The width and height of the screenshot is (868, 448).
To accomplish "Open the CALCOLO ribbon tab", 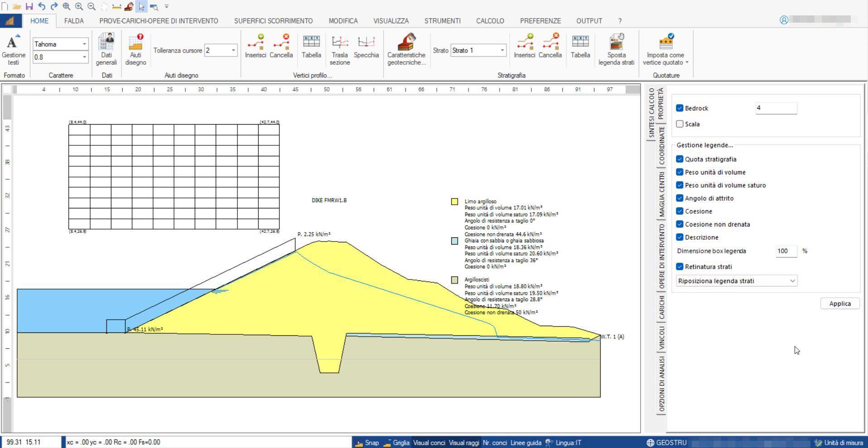I will [490, 21].
